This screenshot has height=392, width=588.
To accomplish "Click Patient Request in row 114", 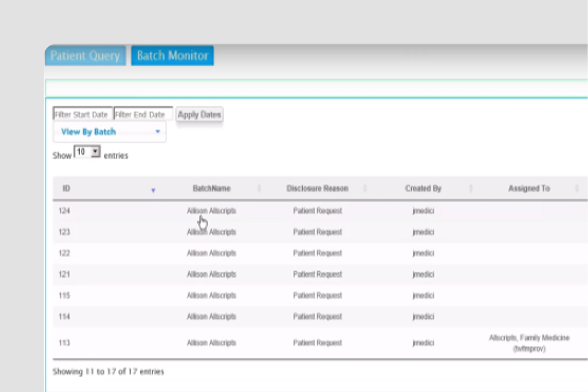I will (x=317, y=317).
